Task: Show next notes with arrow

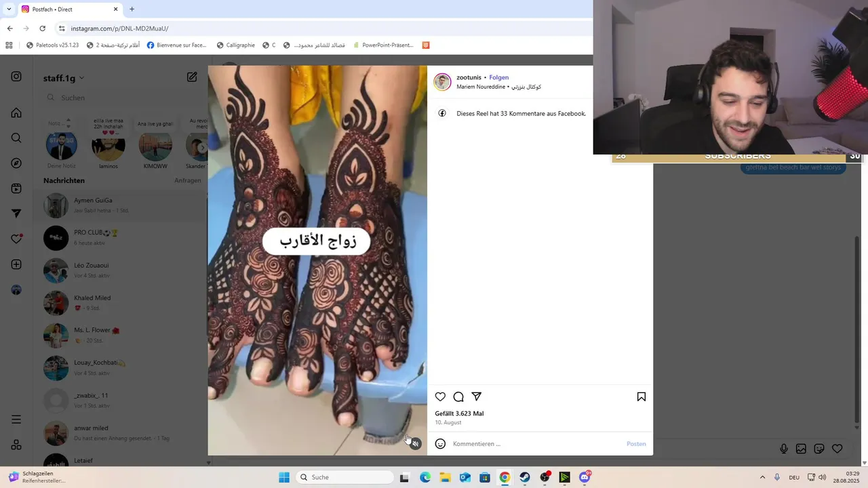Action: pyautogui.click(x=201, y=148)
